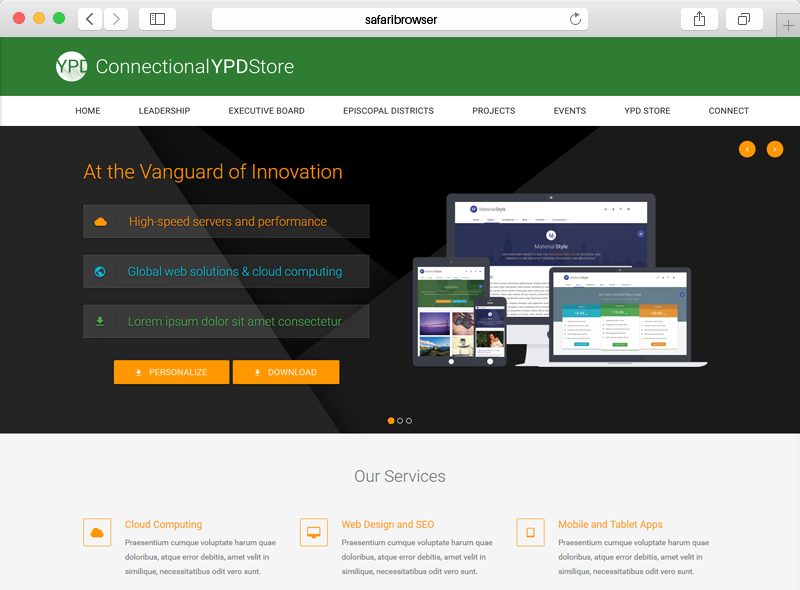Reload the page using the refresh icon

[575, 19]
